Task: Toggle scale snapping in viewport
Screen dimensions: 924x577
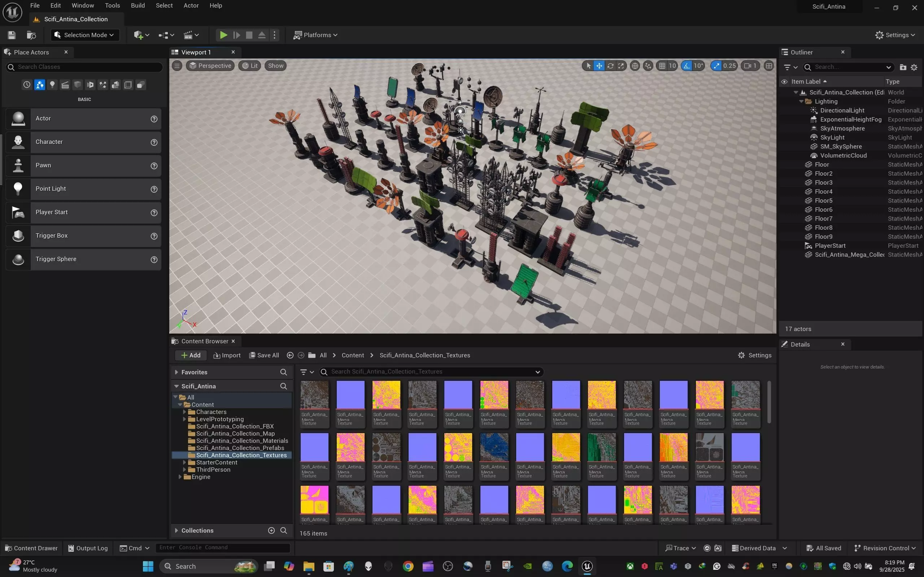Action: (x=717, y=66)
